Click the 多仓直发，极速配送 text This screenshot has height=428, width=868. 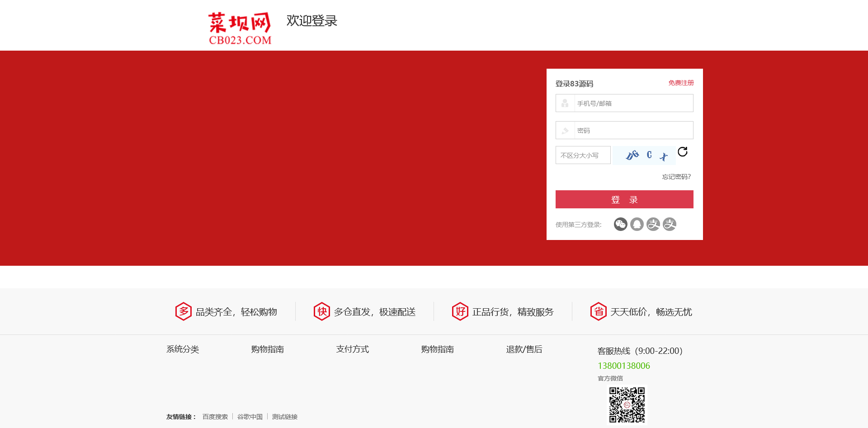pos(375,312)
